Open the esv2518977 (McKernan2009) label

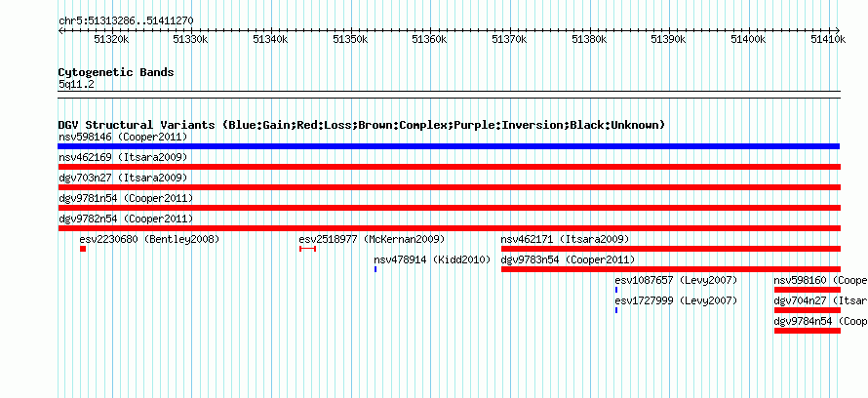372,239
